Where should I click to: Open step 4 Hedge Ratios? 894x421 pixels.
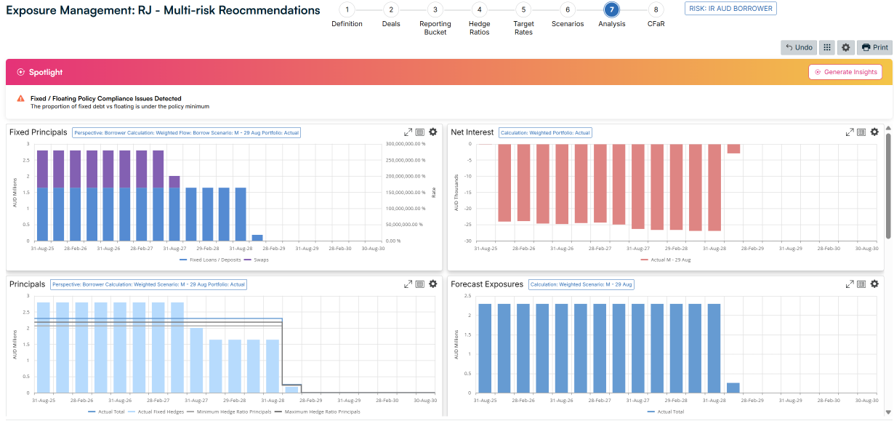tap(479, 10)
